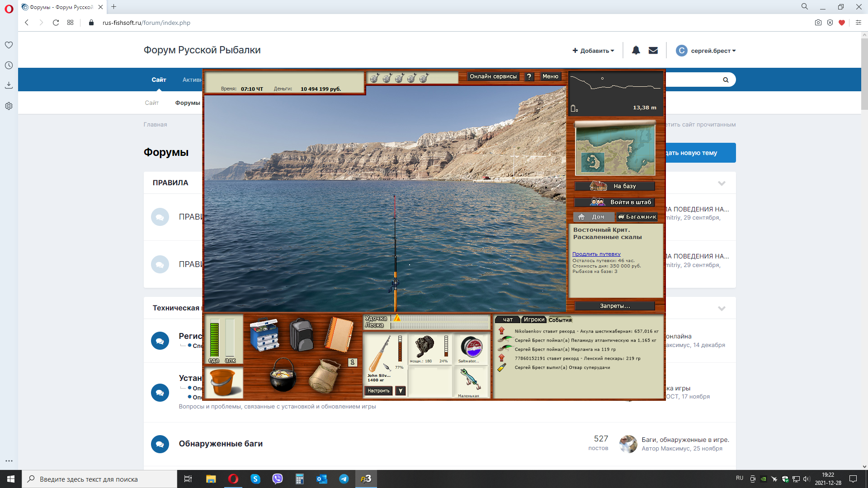The height and width of the screenshot is (488, 868).
Task: Click the fishing reel slot
Action: coord(430,349)
